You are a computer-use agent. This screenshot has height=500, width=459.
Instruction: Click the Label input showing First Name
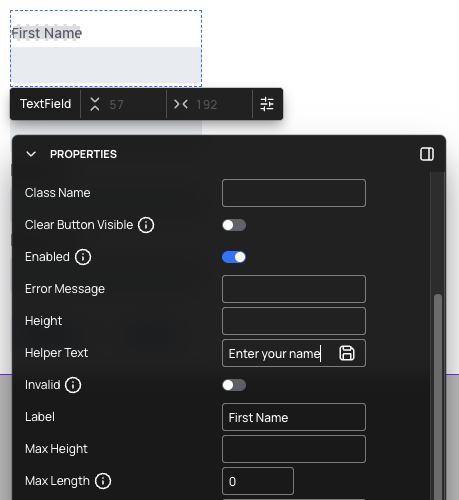click(x=294, y=417)
